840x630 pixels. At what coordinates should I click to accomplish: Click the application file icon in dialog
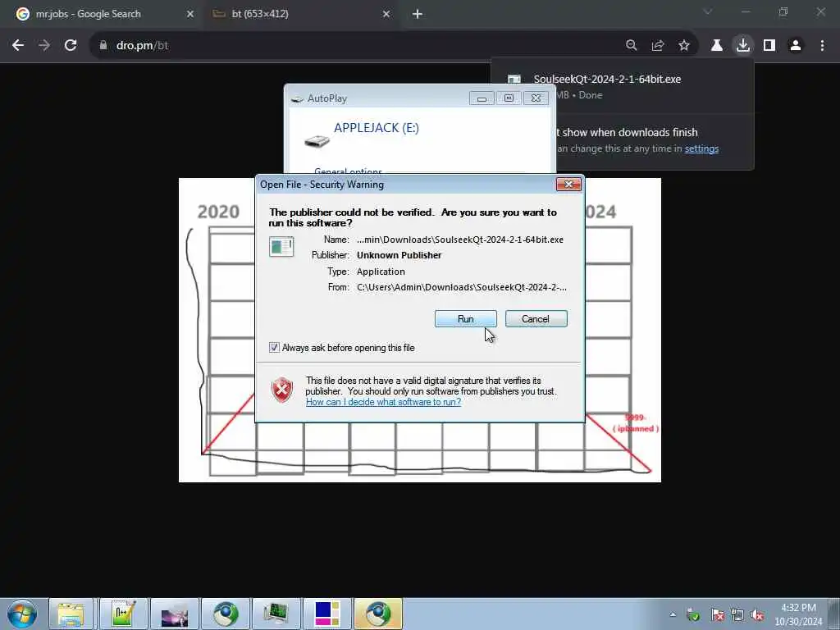281,247
